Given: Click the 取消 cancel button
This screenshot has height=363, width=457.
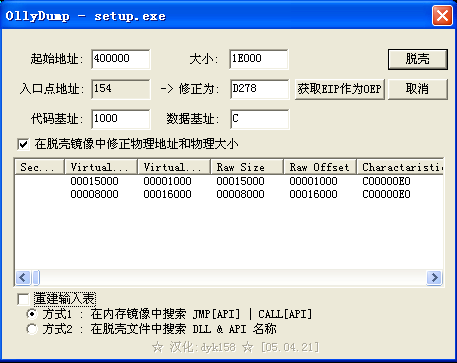Looking at the screenshot, I should [x=418, y=89].
